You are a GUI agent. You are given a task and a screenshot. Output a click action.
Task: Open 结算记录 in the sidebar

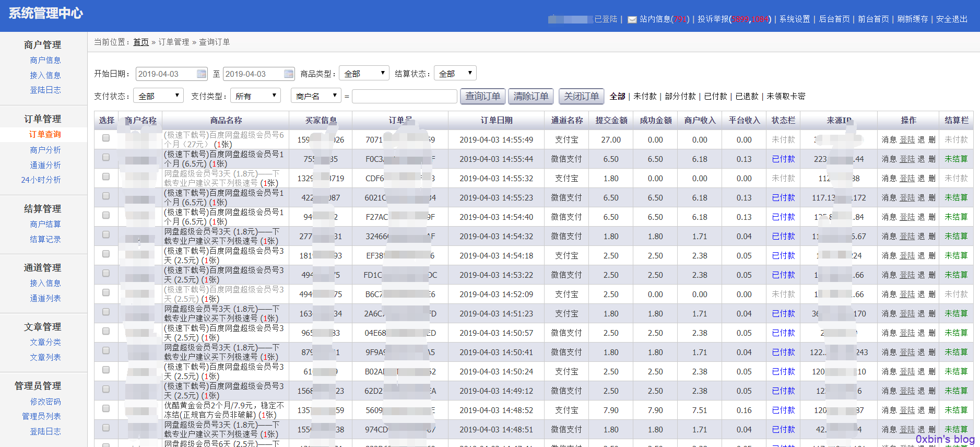(x=45, y=239)
